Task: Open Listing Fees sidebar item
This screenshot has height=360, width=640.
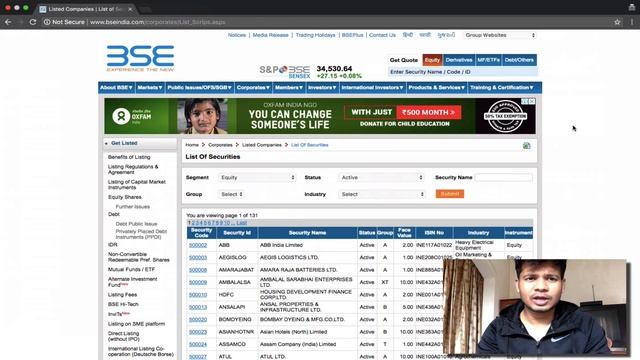Action: [122, 295]
